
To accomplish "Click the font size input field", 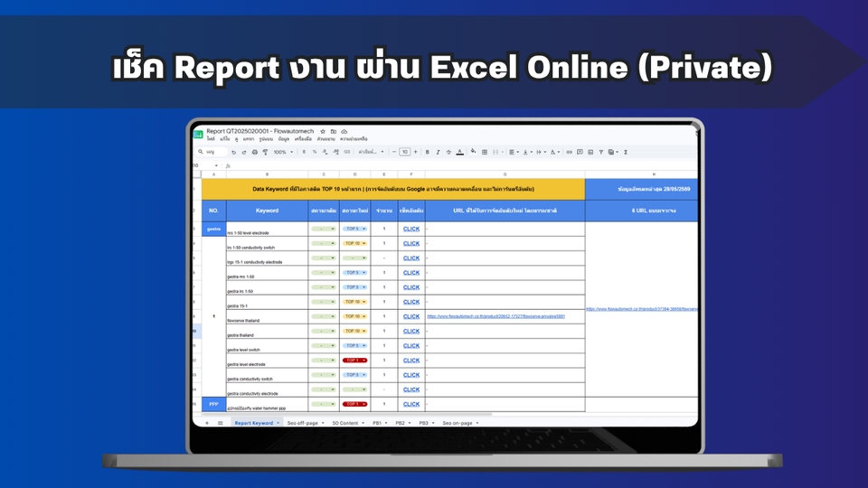I will click(405, 152).
